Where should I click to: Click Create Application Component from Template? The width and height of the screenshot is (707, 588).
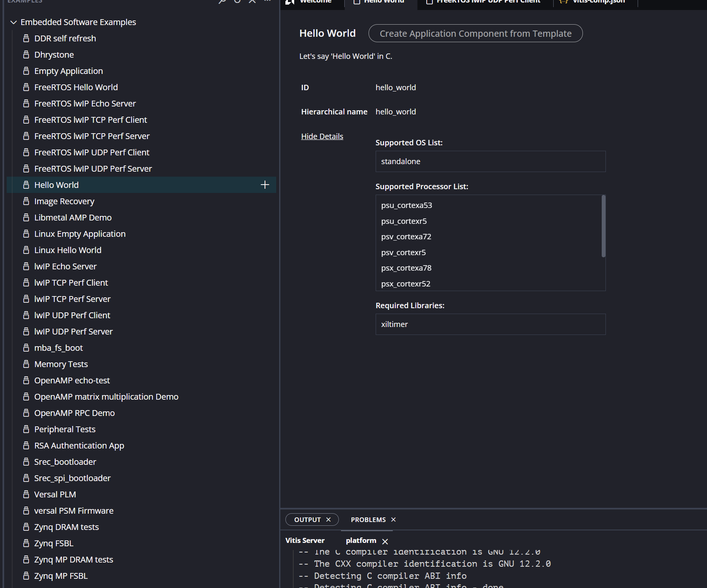click(476, 33)
